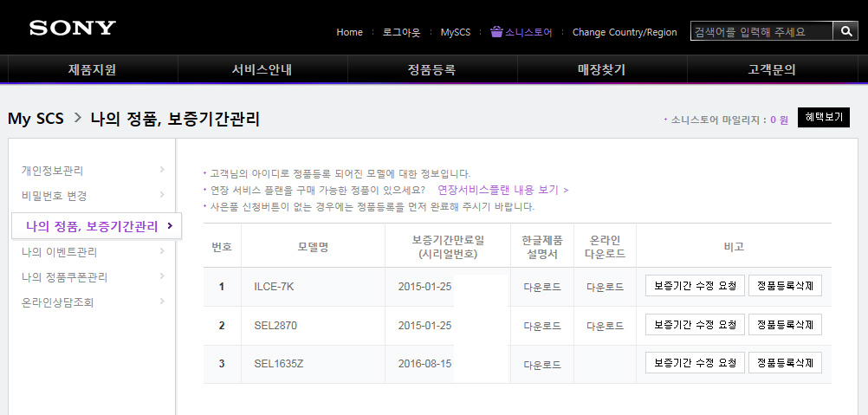Open the 제품지원 menu
Image resolution: width=868 pixels, height=415 pixels.
pos(92,69)
